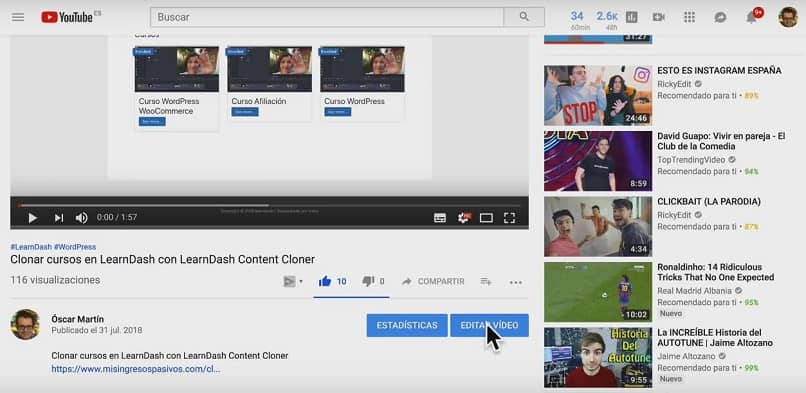Click Publicado el 31 jul. 2018 text
The height and width of the screenshot is (393, 806).
tap(97, 330)
